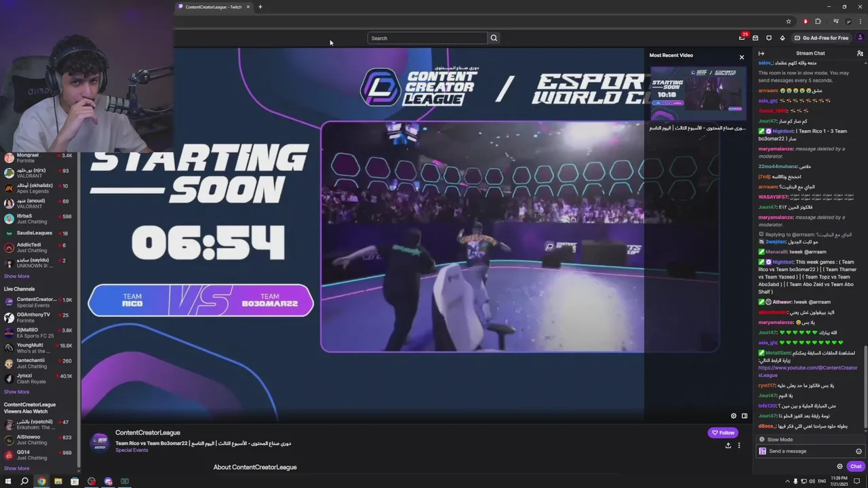Close the Most Recent Video popup
Viewport: 868px width, 488px height.
tap(741, 58)
